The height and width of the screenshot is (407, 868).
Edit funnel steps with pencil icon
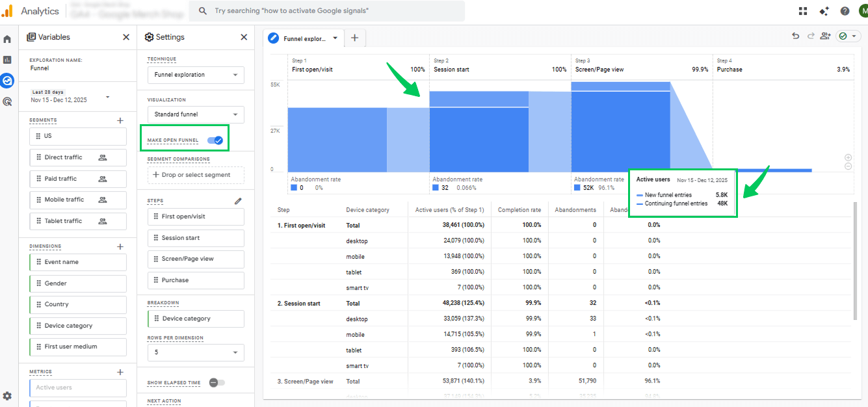[x=238, y=201]
